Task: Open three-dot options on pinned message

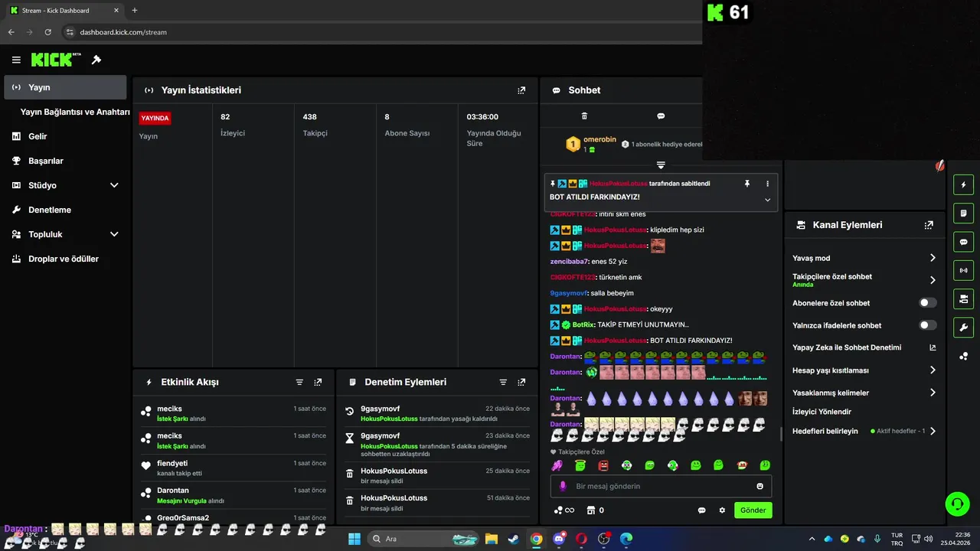Action: [767, 184]
